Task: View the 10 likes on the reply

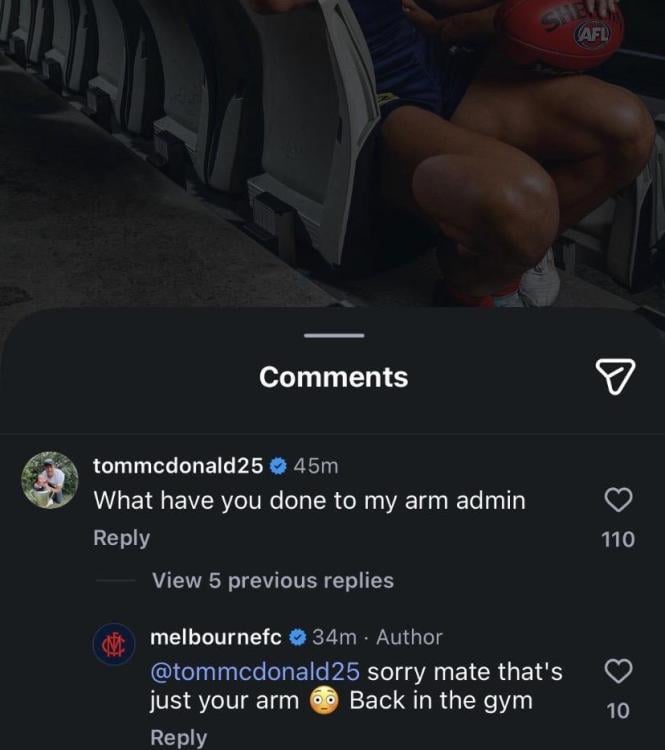Action: 618,711
